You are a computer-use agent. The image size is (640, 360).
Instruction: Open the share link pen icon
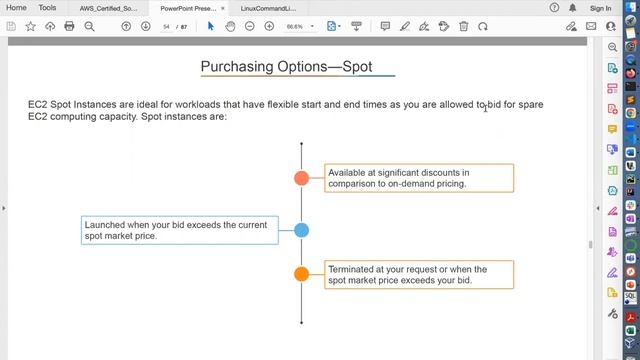(571, 27)
